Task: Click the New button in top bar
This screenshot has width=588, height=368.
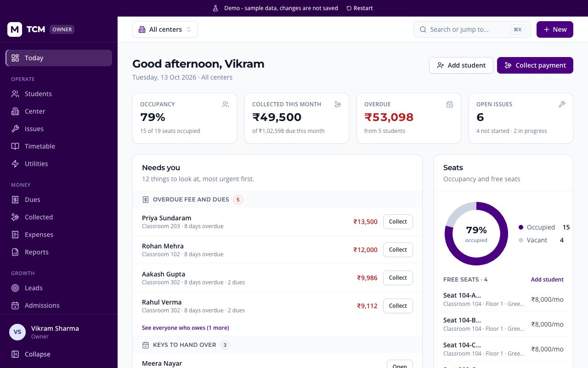Action: coord(555,29)
